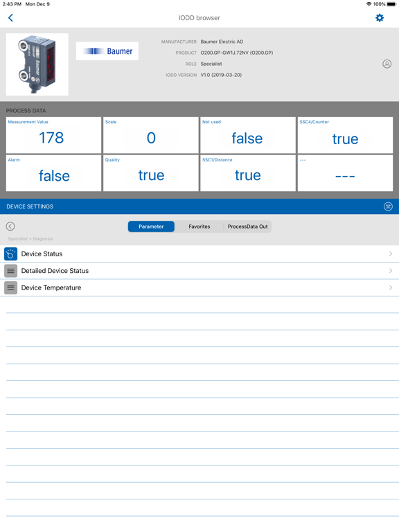
Task: Go back using the circled arrow under Device Settings
Action: (x=10, y=227)
